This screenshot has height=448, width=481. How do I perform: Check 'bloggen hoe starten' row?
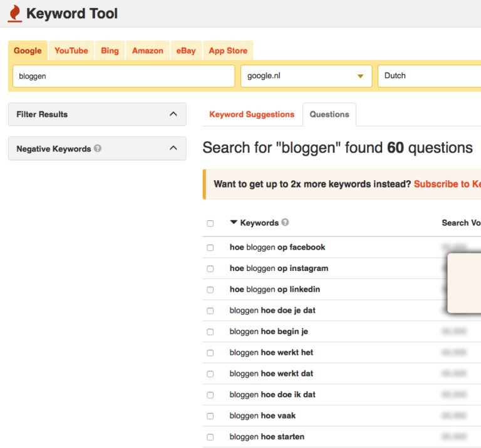click(x=210, y=437)
